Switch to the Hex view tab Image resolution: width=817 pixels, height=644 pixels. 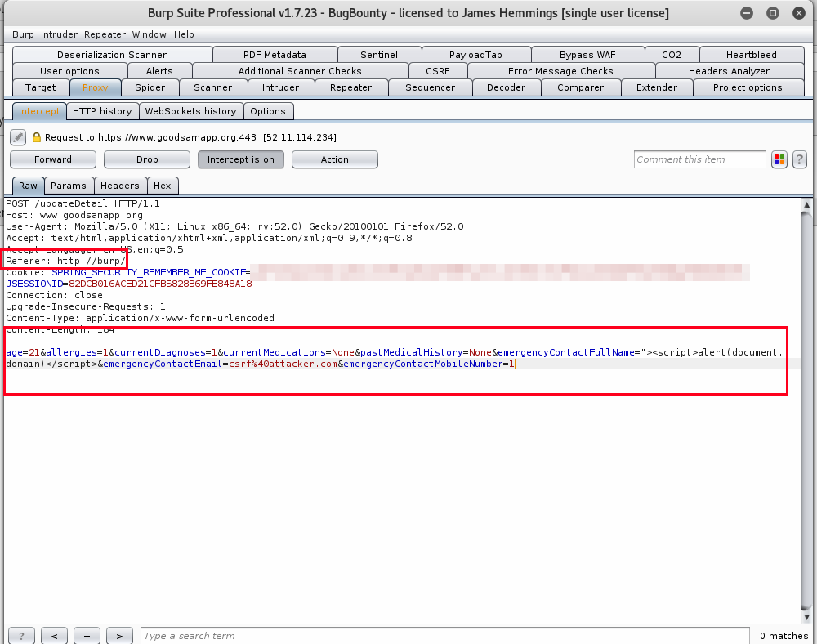[x=162, y=186]
